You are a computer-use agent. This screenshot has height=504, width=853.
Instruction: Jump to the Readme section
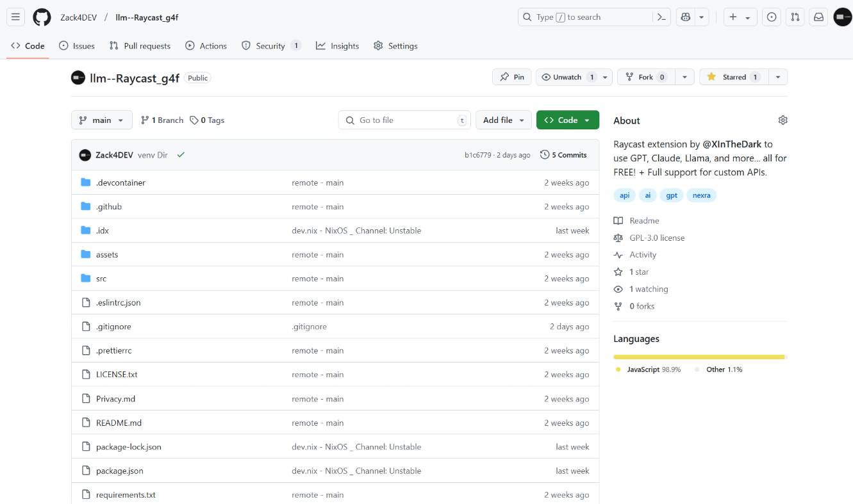click(636, 221)
